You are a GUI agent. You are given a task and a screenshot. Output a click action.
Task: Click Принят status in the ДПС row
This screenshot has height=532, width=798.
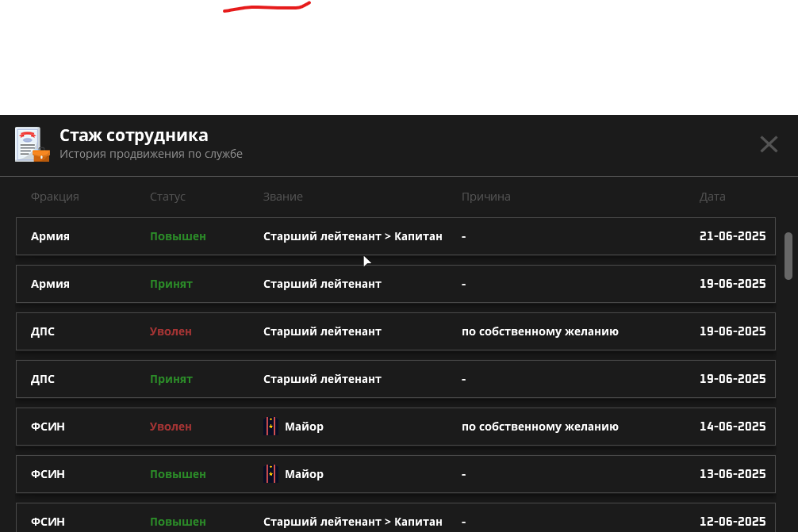[171, 379]
